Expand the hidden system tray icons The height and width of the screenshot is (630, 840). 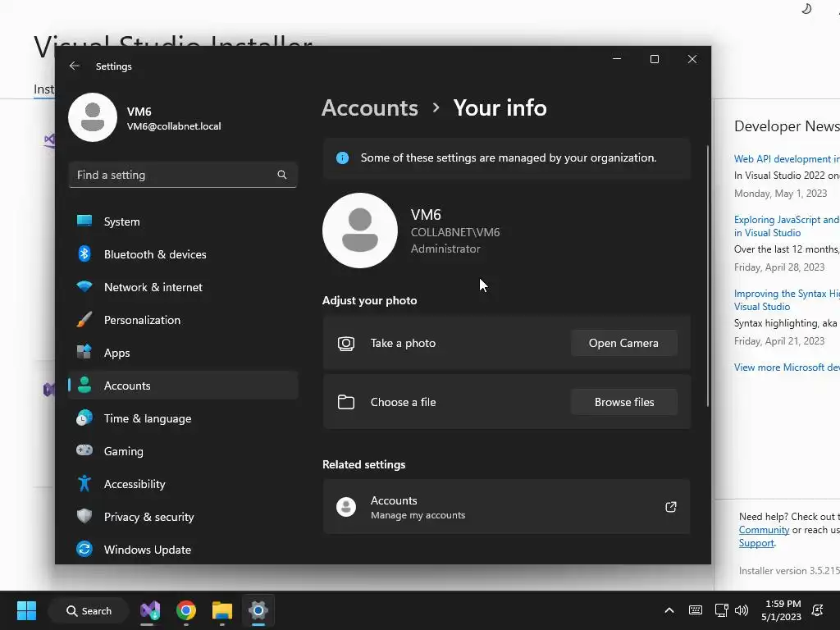click(x=669, y=610)
